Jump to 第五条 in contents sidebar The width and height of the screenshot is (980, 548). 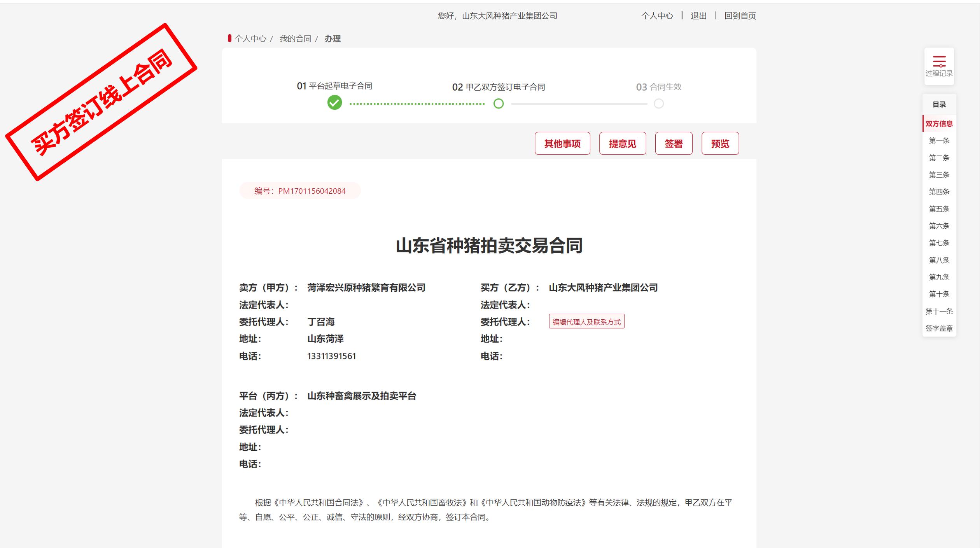(939, 209)
